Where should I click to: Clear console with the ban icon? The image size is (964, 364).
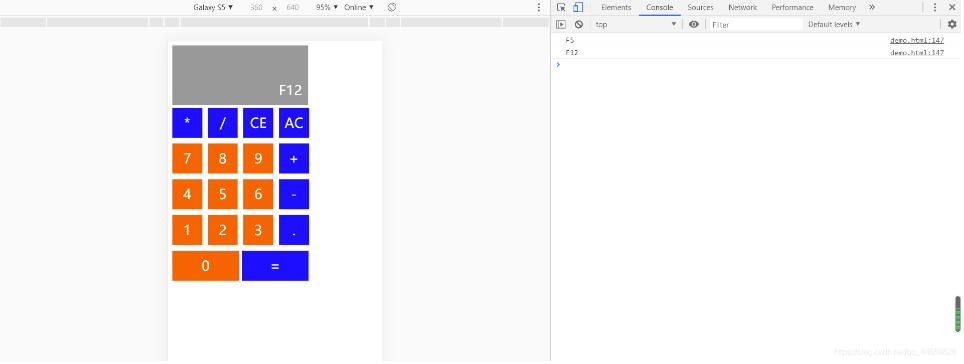coord(579,25)
